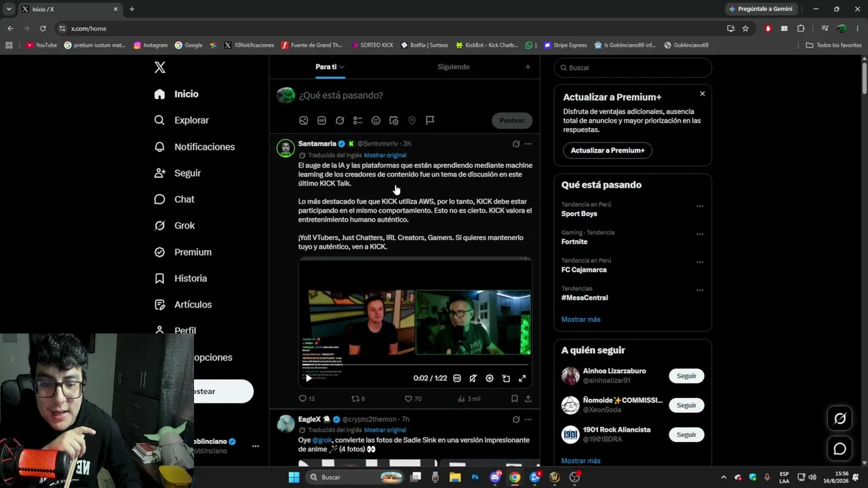Bookmark this page with the star icon
868x488 pixels.
point(745,28)
